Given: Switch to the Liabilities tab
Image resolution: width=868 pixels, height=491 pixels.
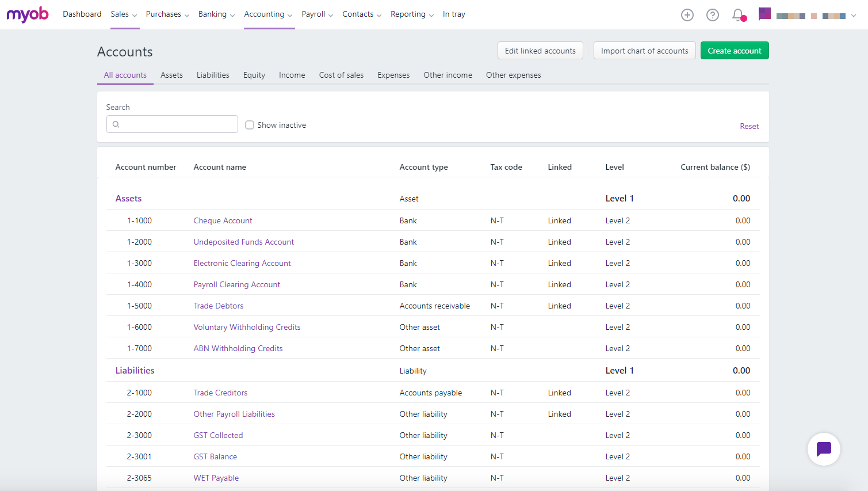Looking at the screenshot, I should [213, 75].
